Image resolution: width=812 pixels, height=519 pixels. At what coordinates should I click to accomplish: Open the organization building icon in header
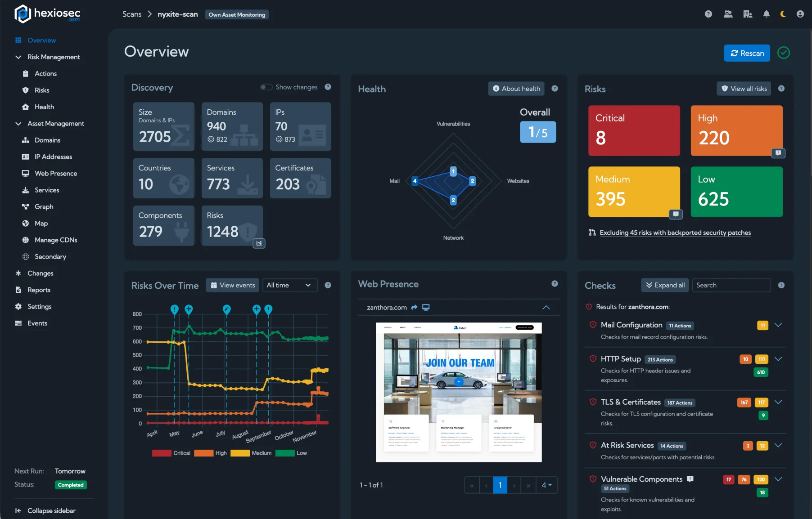[x=748, y=14]
